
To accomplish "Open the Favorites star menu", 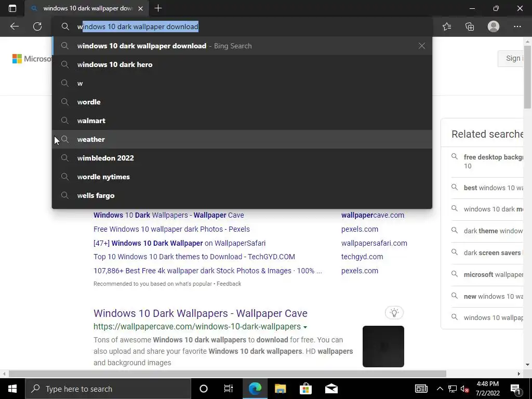I will pyautogui.click(x=447, y=26).
